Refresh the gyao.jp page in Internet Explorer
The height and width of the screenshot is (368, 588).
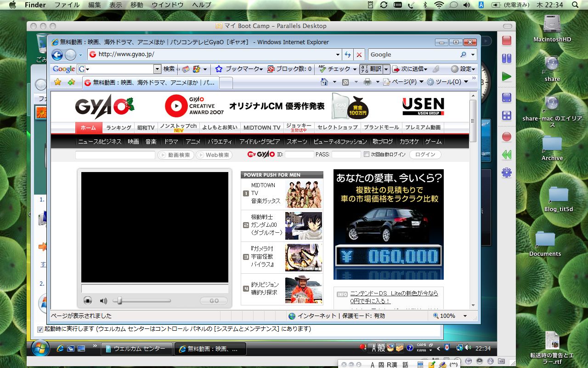click(x=348, y=55)
